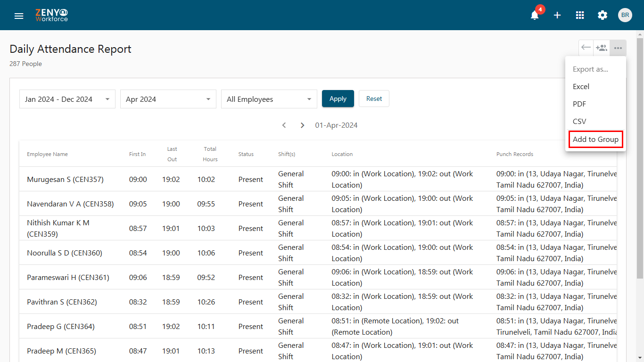Image resolution: width=644 pixels, height=362 pixels.
Task: Click the add people group icon
Action: pos(601,48)
